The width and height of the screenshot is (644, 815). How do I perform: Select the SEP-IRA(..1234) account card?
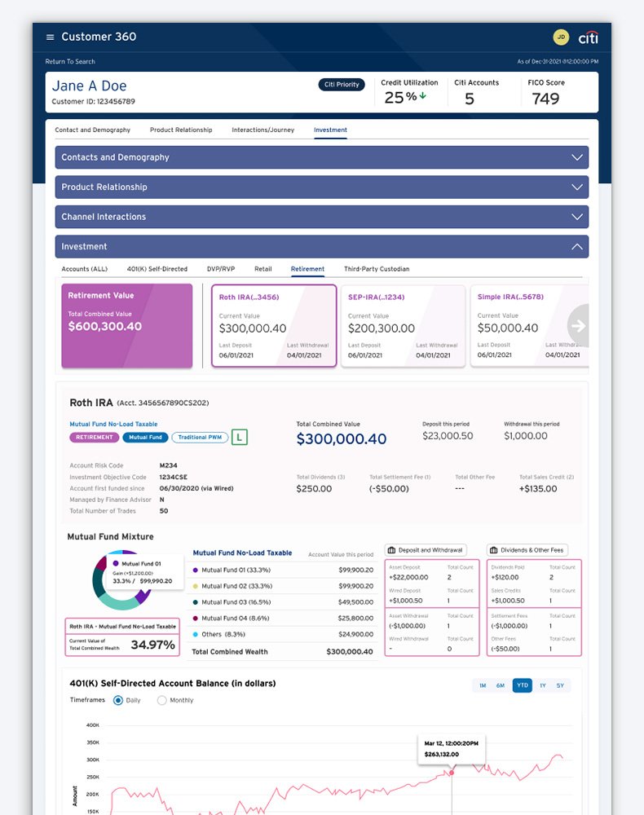[x=403, y=325]
